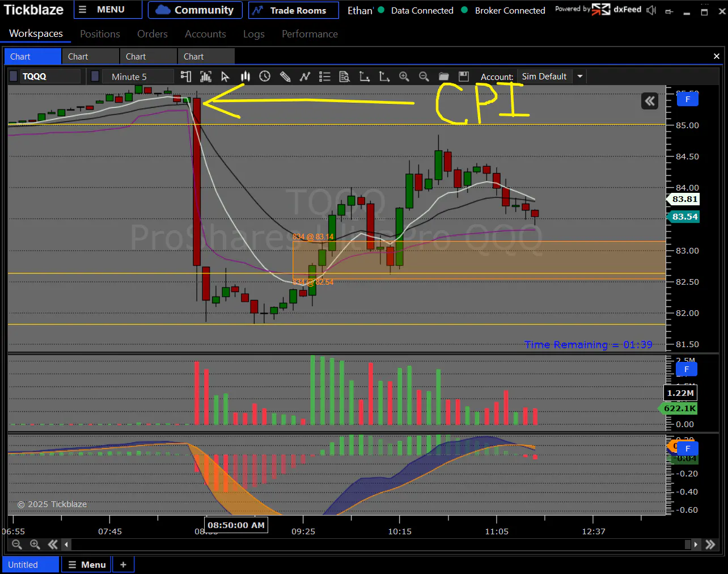Viewport: 728px width, 574px height.
Task: Click the 834 @ 83.14 order label
Action: (x=313, y=237)
